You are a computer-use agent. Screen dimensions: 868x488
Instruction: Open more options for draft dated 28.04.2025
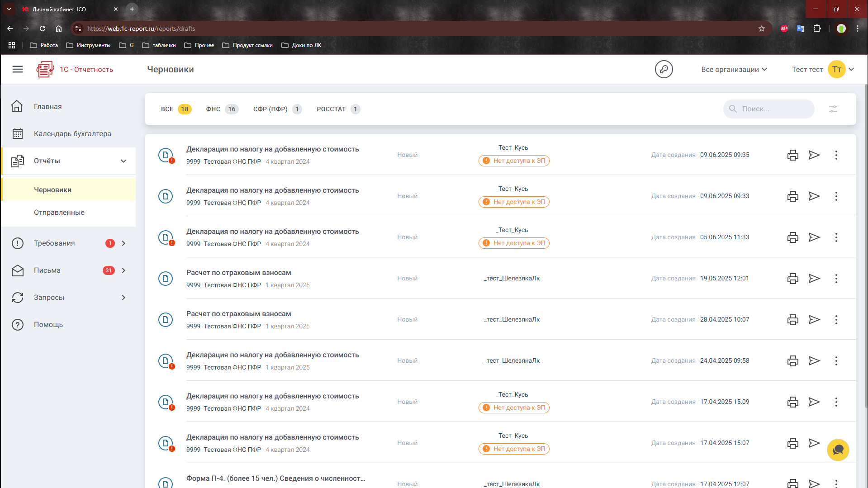tap(836, 320)
